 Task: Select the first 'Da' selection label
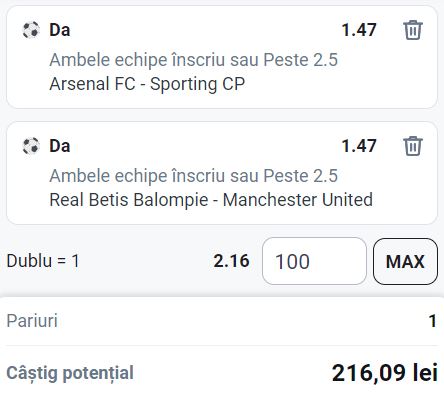[60, 30]
